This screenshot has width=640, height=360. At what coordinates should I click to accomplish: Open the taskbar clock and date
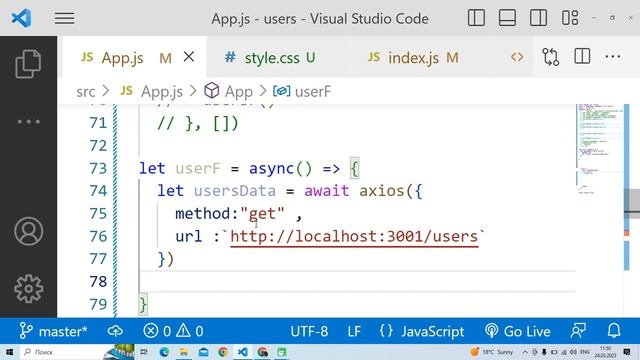pyautogui.click(x=605, y=352)
